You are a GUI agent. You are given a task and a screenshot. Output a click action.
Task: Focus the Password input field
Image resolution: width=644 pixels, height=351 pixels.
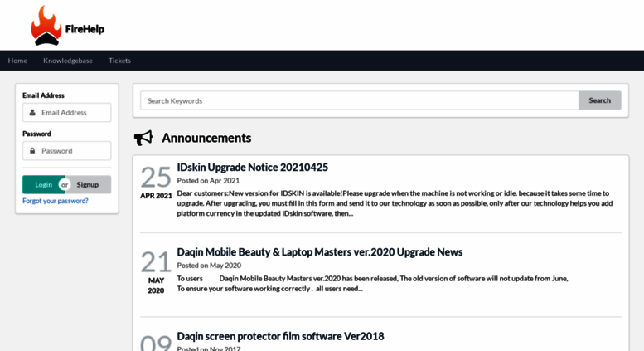pos(66,151)
